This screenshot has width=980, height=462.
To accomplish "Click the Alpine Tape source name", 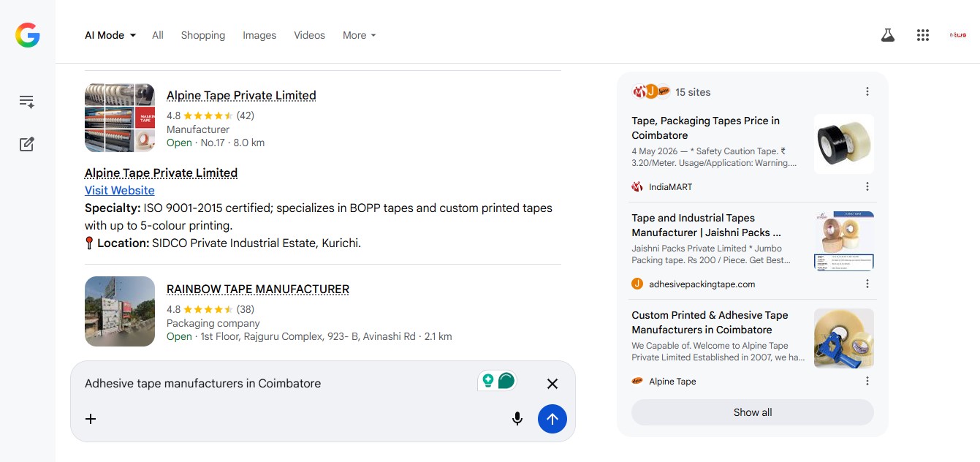I will (672, 382).
